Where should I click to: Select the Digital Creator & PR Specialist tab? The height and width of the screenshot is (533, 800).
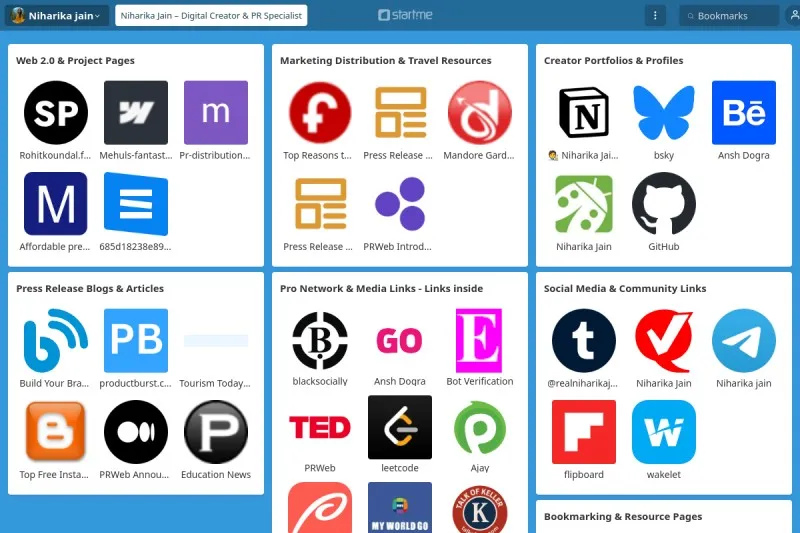[x=211, y=16]
